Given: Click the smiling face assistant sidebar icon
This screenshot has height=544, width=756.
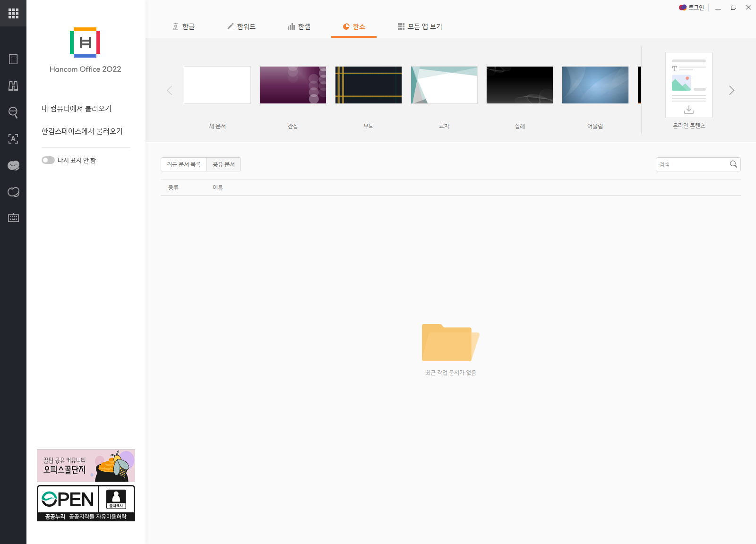Looking at the screenshot, I should click(13, 165).
